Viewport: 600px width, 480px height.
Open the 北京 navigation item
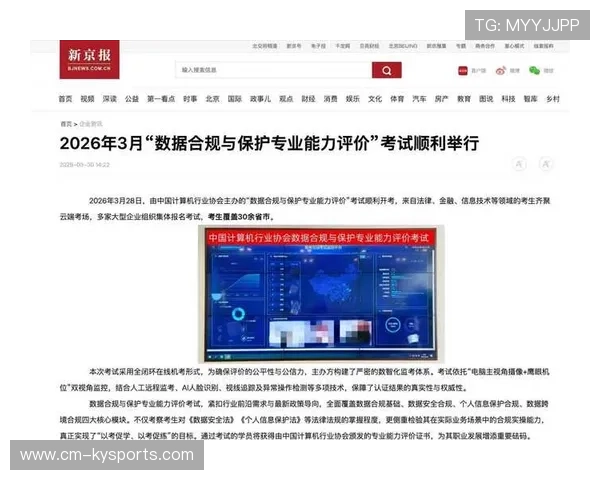pos(212,99)
